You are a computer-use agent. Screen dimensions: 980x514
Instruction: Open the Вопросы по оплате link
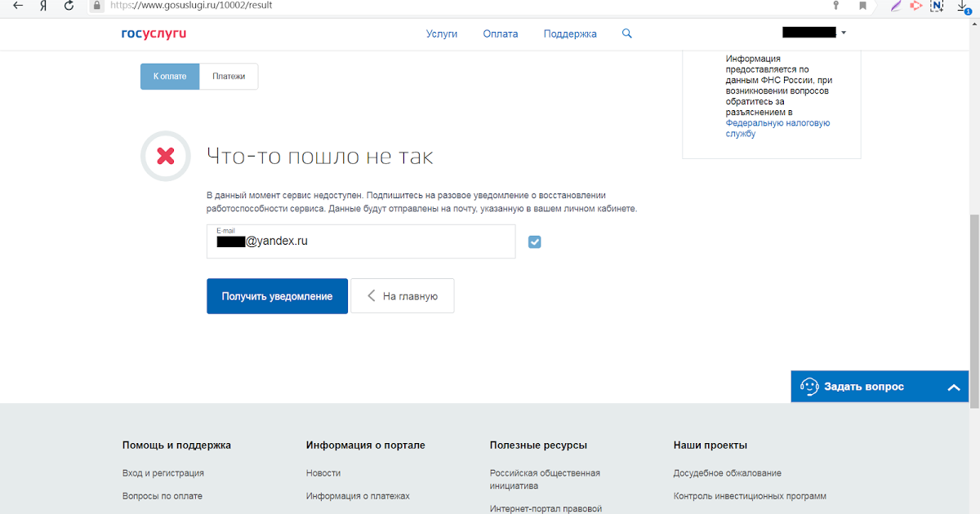163,496
